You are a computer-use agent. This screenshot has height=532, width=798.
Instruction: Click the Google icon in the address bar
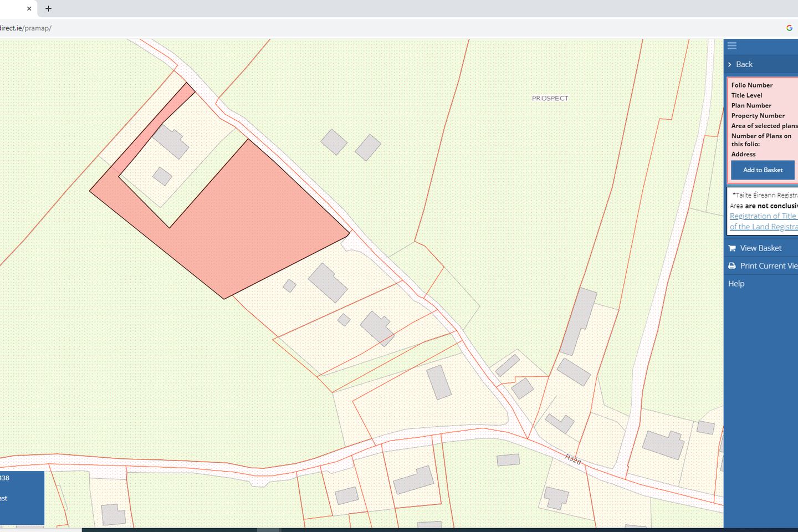789,28
